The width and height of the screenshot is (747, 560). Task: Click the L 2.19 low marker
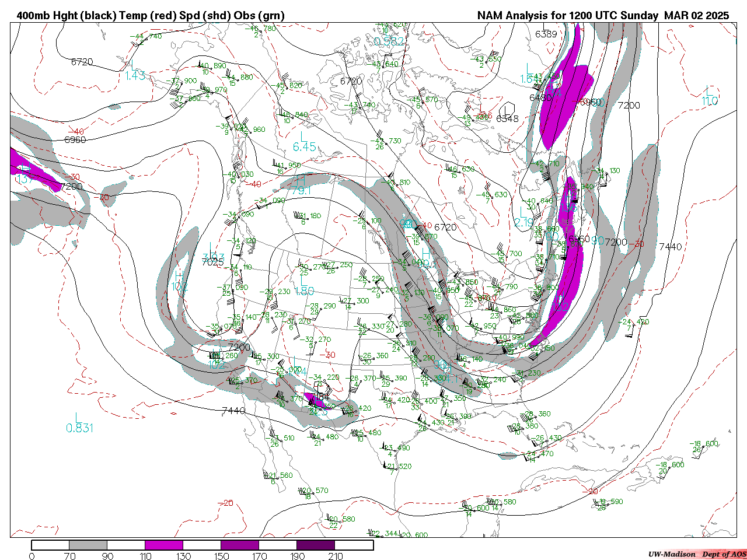pos(524,217)
